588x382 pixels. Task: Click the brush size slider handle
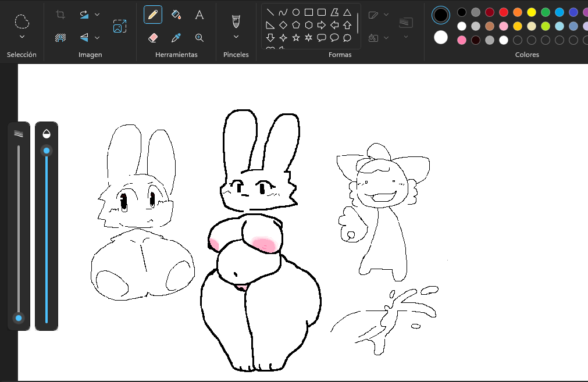click(19, 318)
